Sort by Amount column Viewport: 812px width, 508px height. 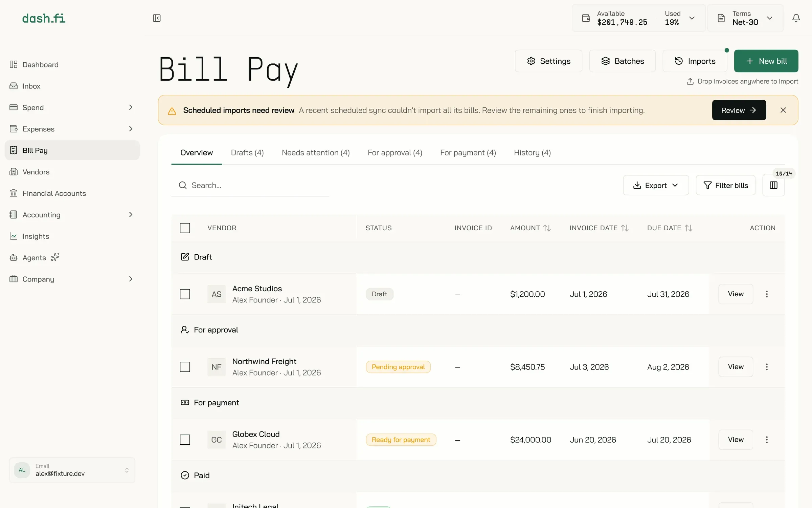click(x=531, y=228)
